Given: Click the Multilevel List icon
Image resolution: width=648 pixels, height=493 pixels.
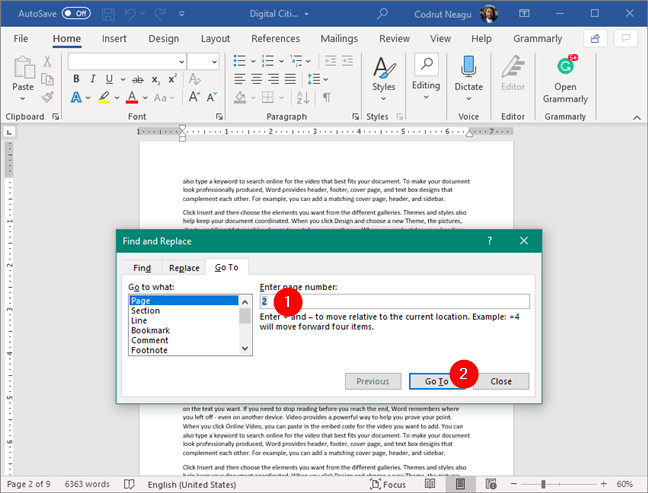Looking at the screenshot, I should pyautogui.click(x=296, y=61).
